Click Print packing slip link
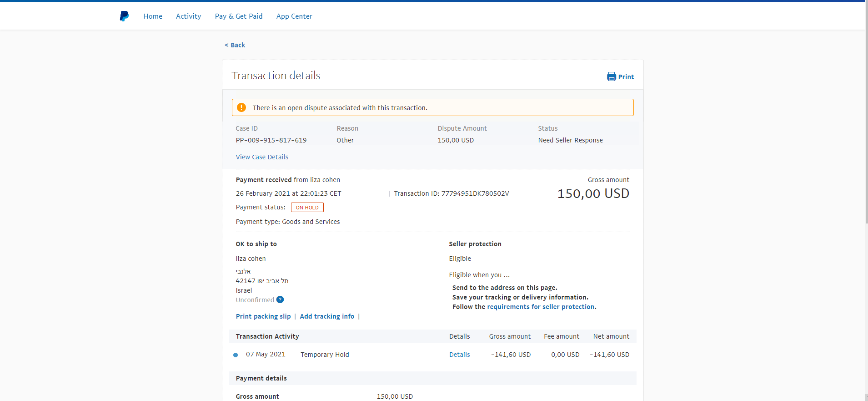 [263, 316]
